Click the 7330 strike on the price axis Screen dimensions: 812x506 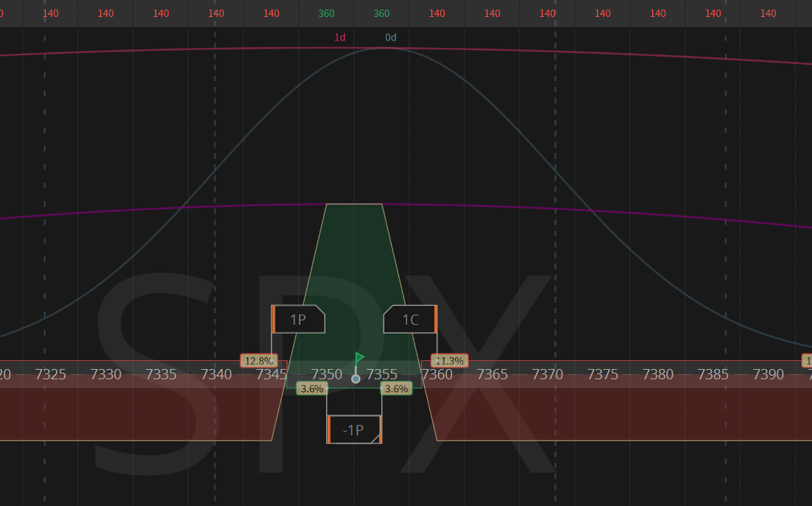coord(106,374)
